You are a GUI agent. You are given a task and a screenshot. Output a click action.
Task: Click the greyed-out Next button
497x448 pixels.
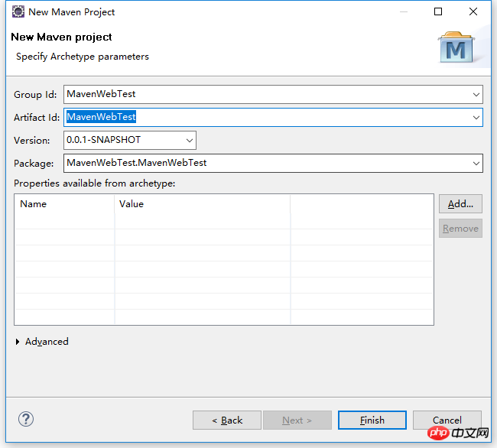(297, 420)
